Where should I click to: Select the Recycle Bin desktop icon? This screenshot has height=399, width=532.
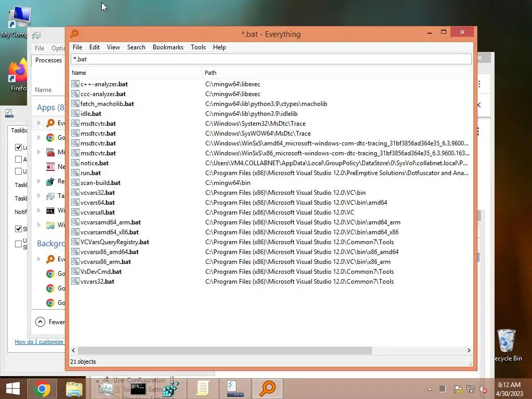tap(507, 345)
